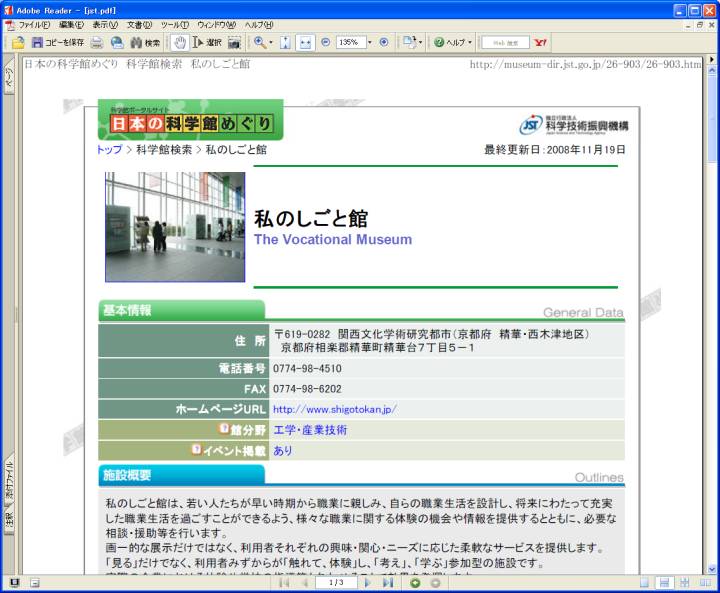Click the zoom out minus button
Image resolution: width=720 pixels, height=593 pixels.
325,43
